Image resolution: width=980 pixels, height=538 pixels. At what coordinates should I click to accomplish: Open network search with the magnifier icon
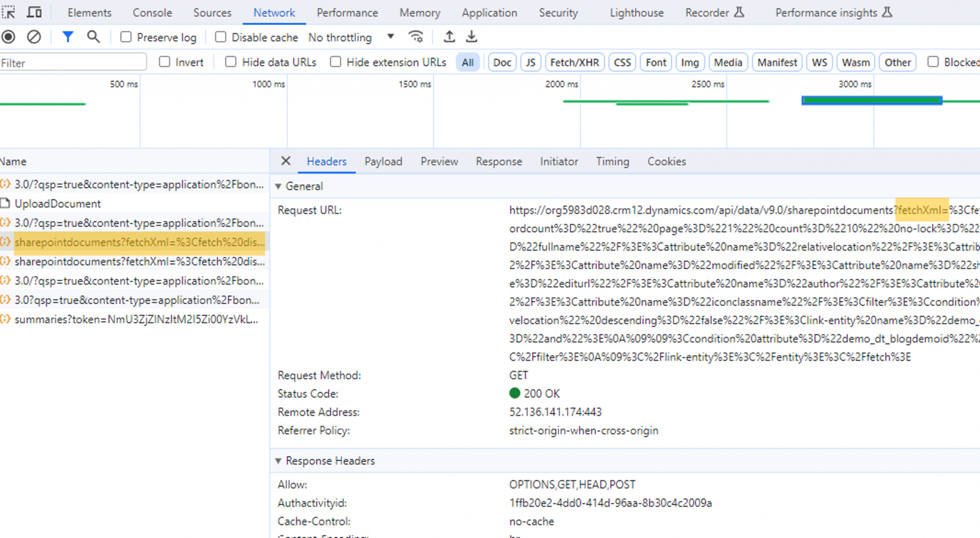93,37
